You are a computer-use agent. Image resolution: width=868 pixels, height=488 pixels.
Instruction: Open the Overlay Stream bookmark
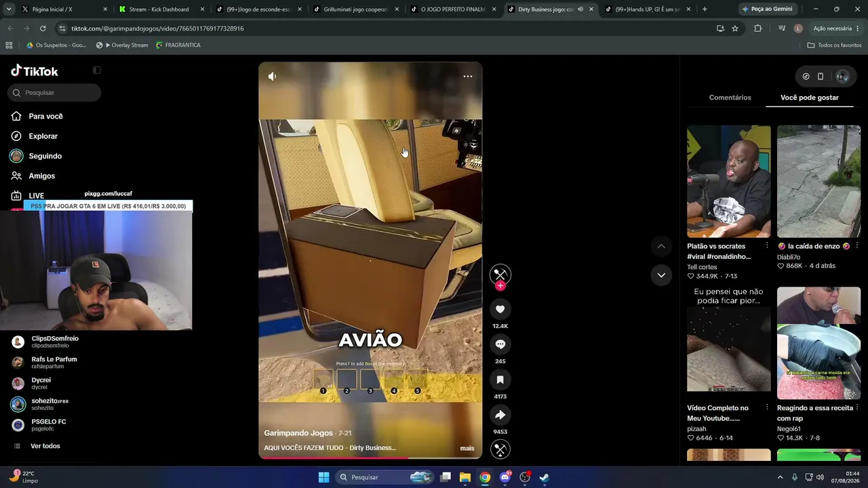coord(122,45)
